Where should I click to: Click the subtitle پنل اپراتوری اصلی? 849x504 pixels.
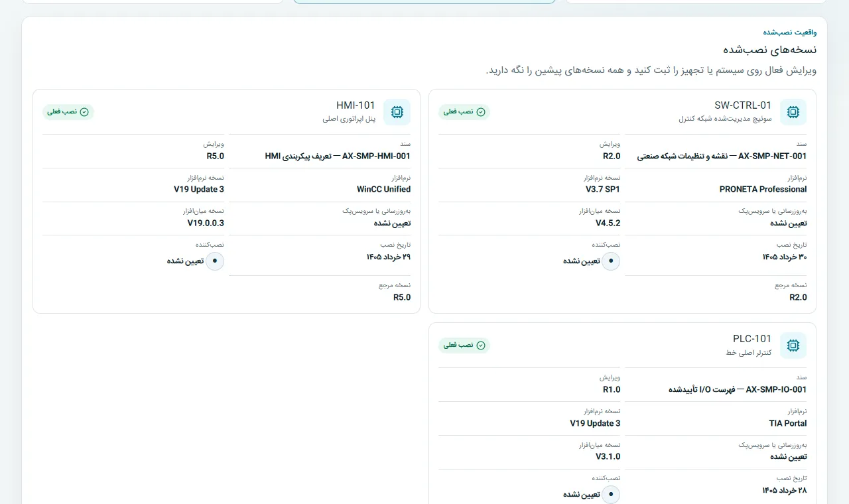pyautogui.click(x=349, y=119)
